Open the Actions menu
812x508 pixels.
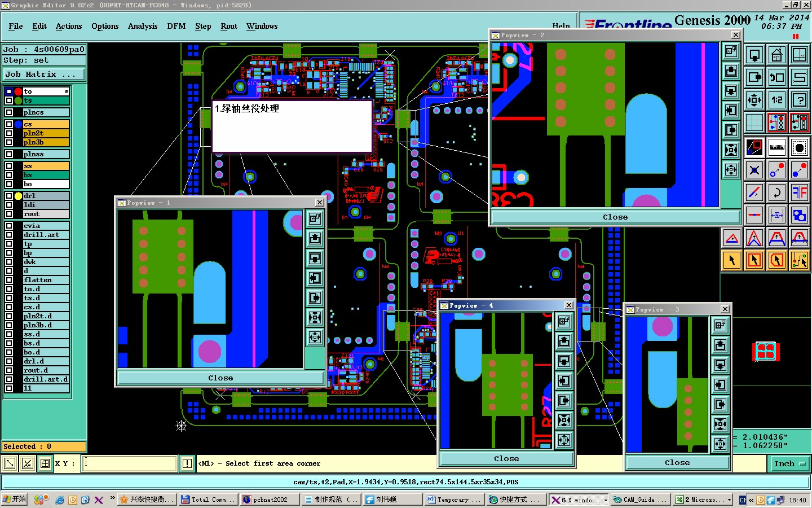69,26
